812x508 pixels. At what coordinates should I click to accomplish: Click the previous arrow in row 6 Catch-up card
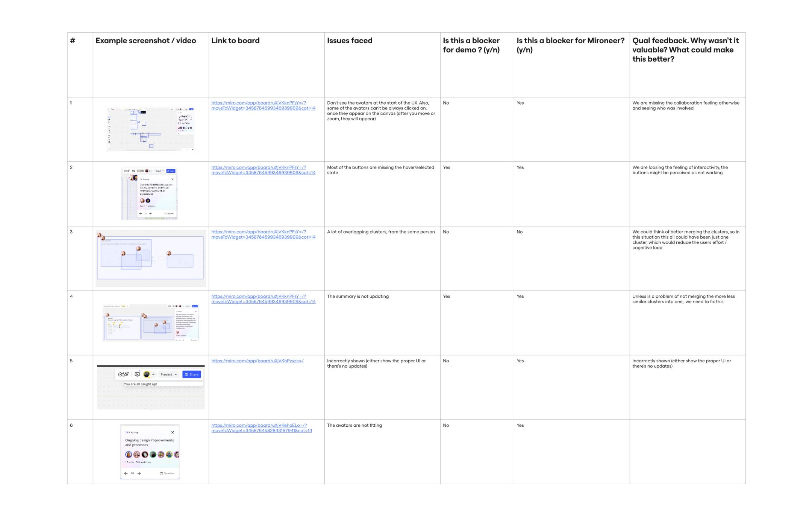tap(126, 473)
